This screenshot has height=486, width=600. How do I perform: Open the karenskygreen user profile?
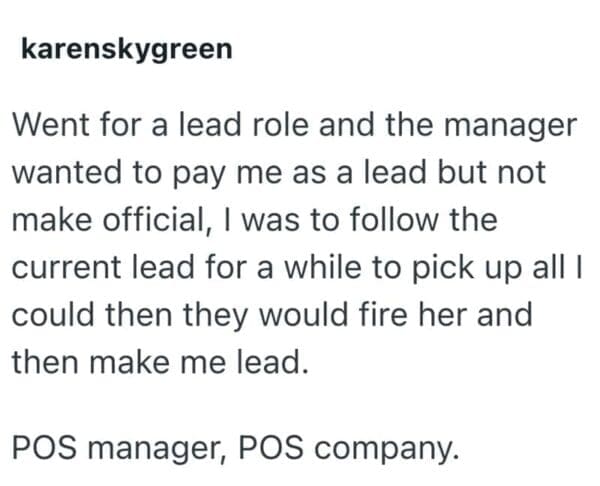click(126, 48)
